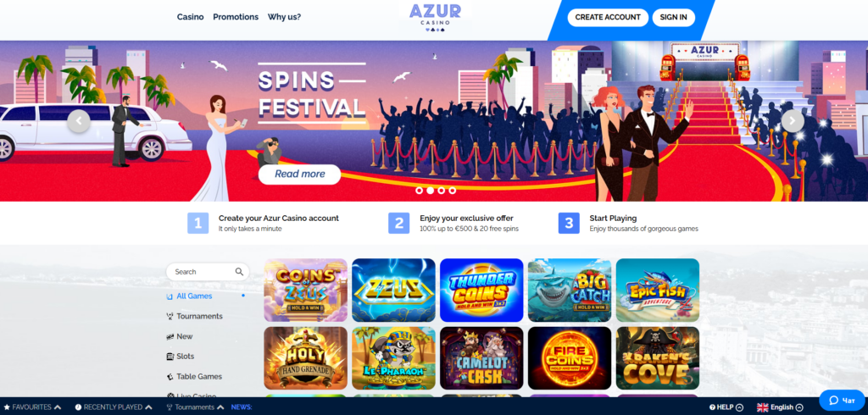This screenshot has height=415, width=868.
Task: Click the Read more banner button
Action: 299,174
